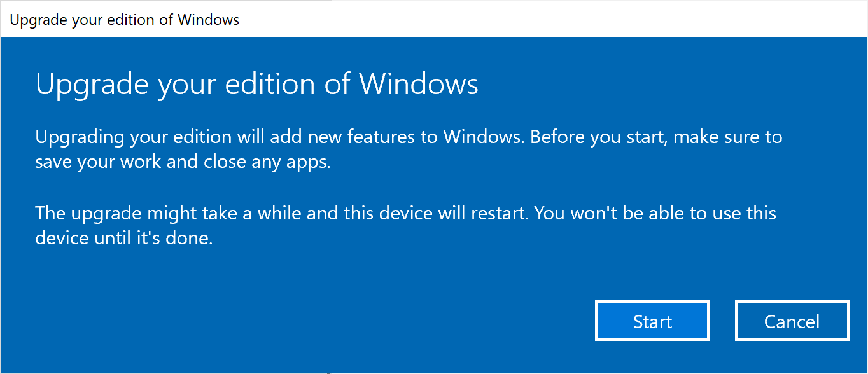Click the large 'Upgrade your edition of Windows' heading
The height and width of the screenshot is (374, 868).
pyautogui.click(x=256, y=85)
